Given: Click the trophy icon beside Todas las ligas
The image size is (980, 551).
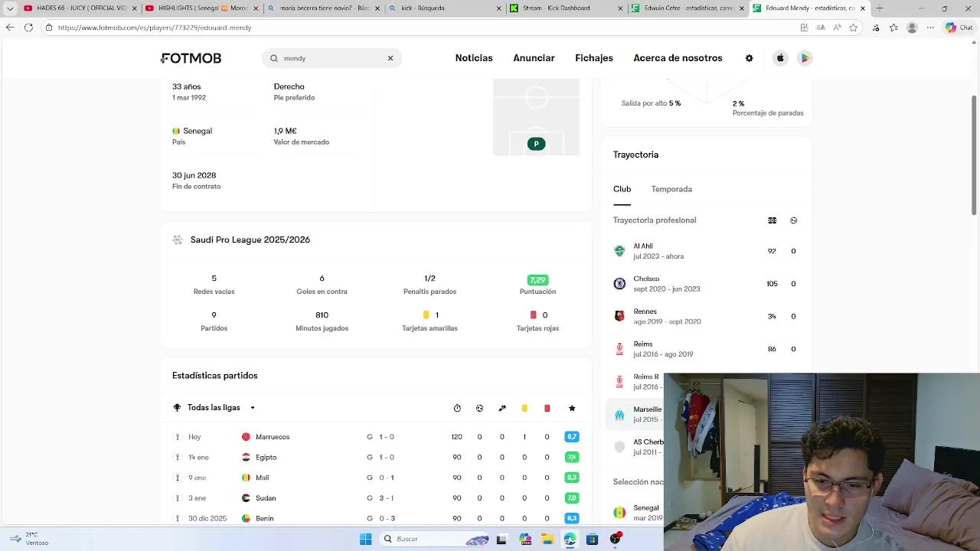Looking at the screenshot, I should (177, 408).
